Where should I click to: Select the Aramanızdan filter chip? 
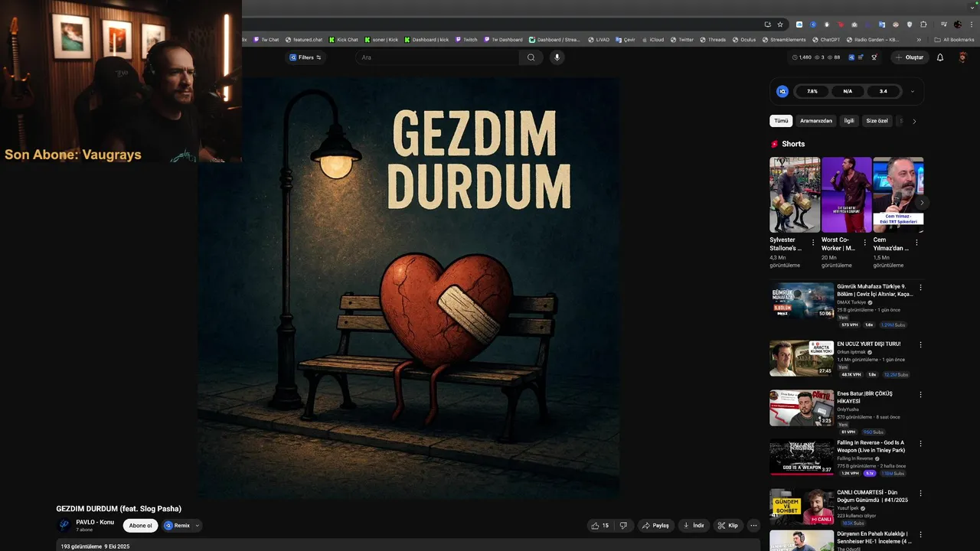[x=815, y=121]
